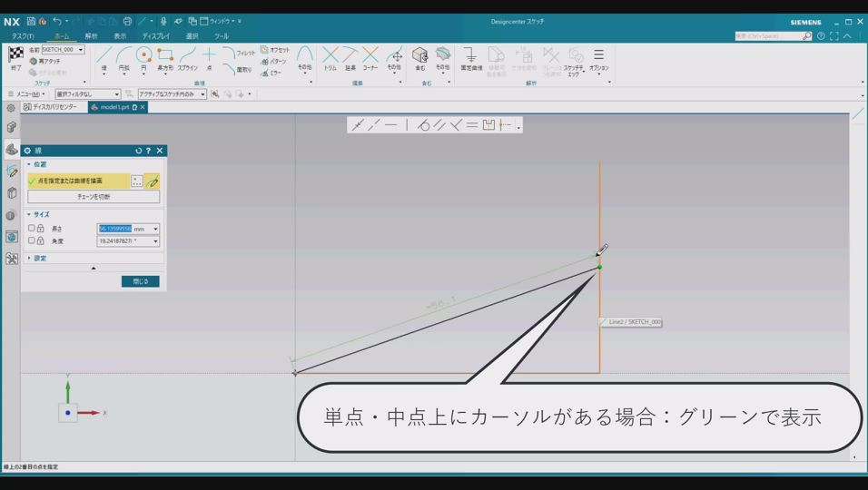Open the Options (オプション) dropdown
The width and height of the screenshot is (868, 490).
(x=598, y=59)
